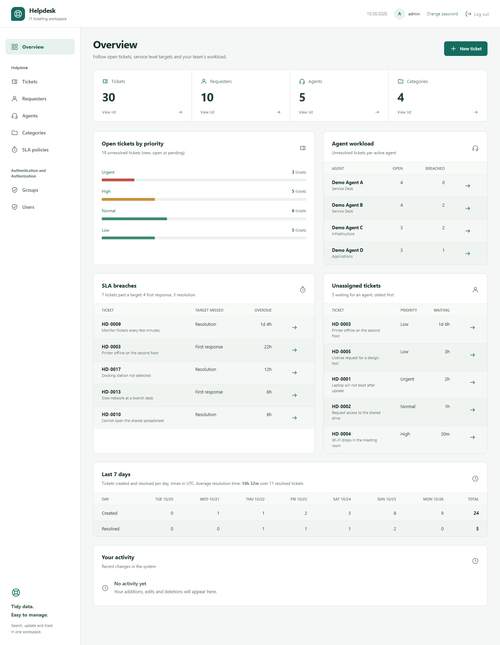Click the New ticket button

point(465,49)
